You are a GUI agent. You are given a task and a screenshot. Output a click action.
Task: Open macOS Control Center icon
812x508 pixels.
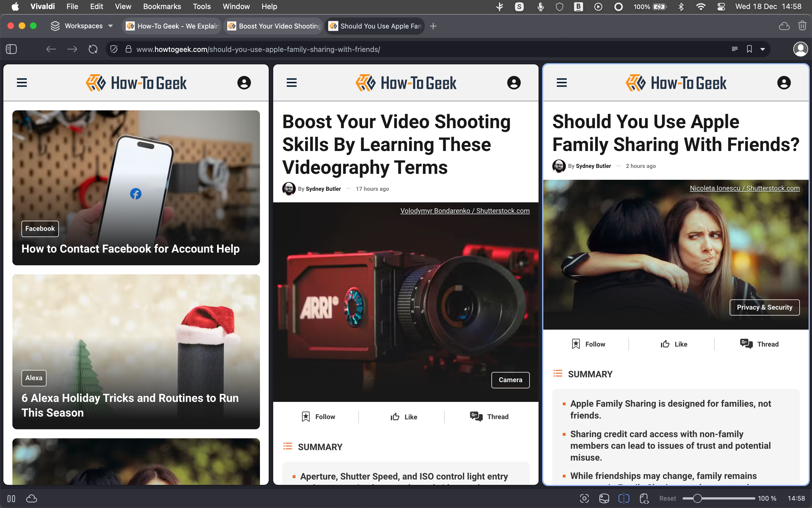coord(721,6)
